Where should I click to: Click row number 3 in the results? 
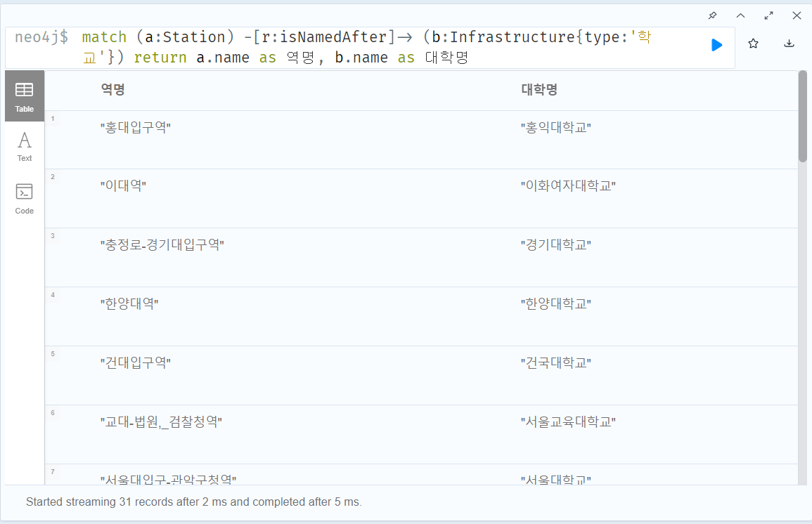click(53, 237)
